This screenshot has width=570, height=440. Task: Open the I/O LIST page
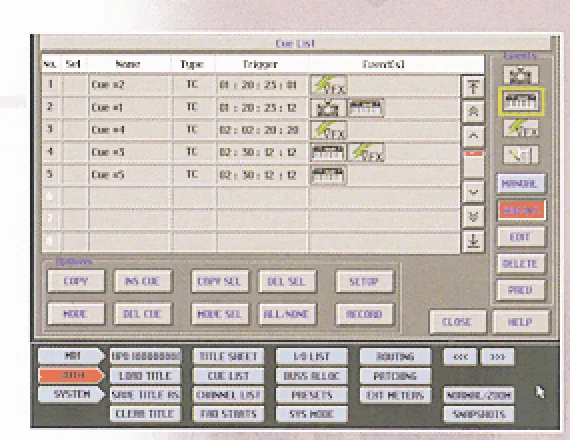coord(312,356)
